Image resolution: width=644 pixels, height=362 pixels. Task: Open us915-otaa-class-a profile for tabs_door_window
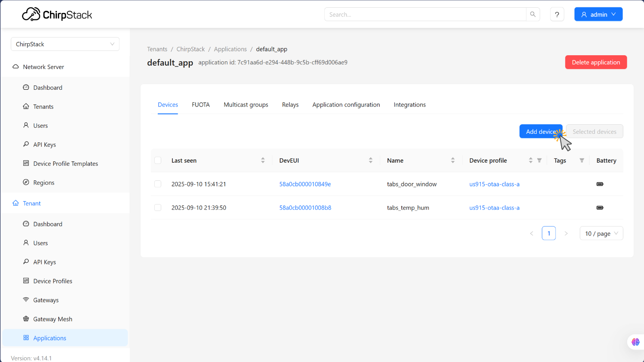(x=494, y=184)
